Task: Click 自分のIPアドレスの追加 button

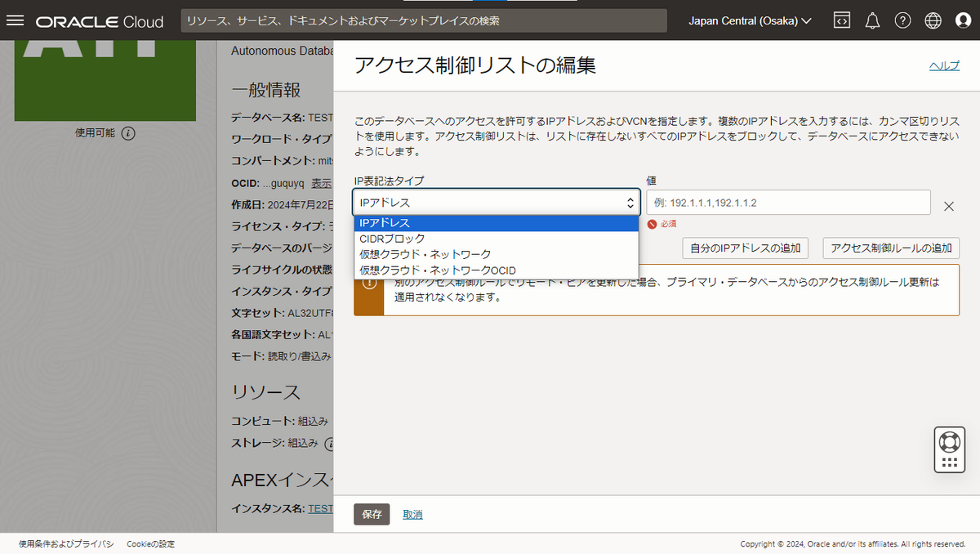Action: (746, 248)
